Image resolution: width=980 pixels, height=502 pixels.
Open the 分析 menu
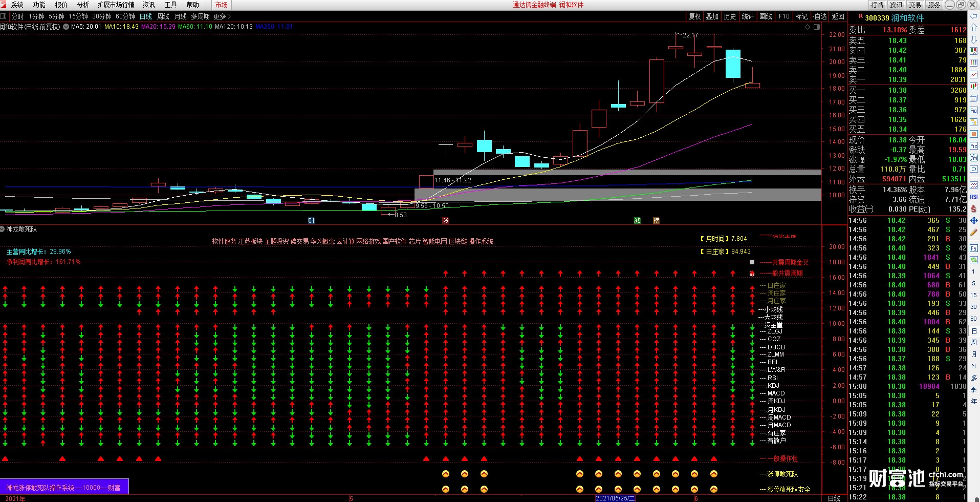point(83,5)
